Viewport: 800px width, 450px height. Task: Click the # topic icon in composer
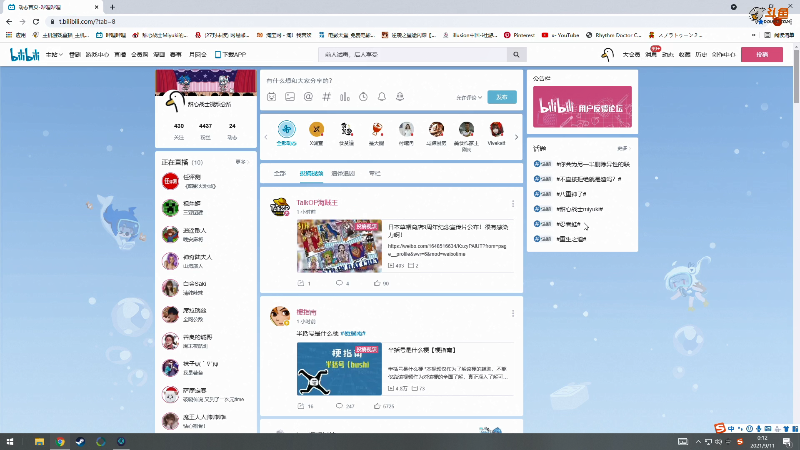(x=327, y=97)
